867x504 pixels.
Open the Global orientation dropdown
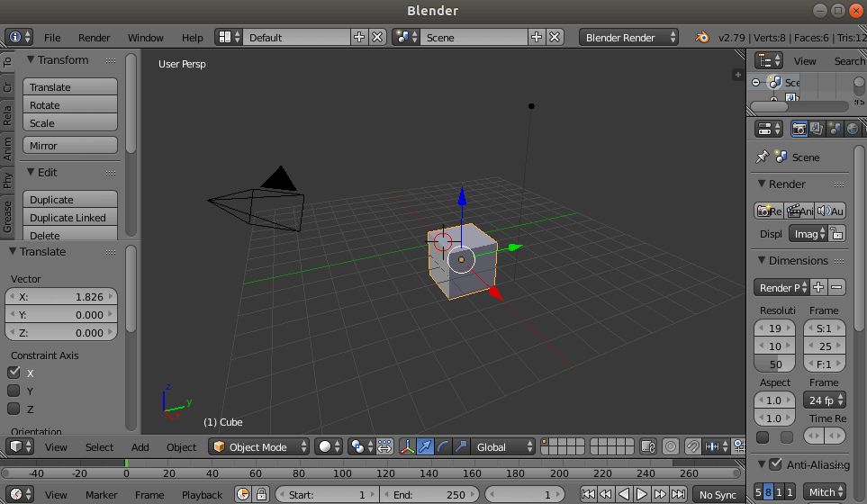[503, 446]
